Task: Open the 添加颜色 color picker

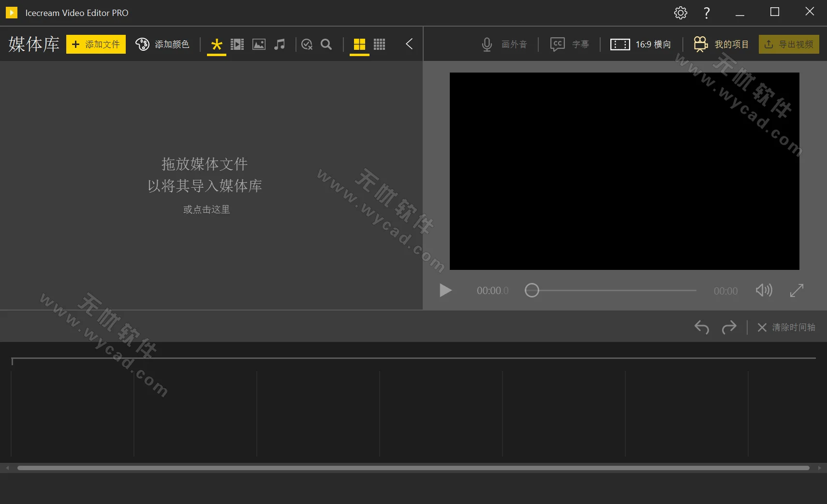Action: (x=162, y=44)
